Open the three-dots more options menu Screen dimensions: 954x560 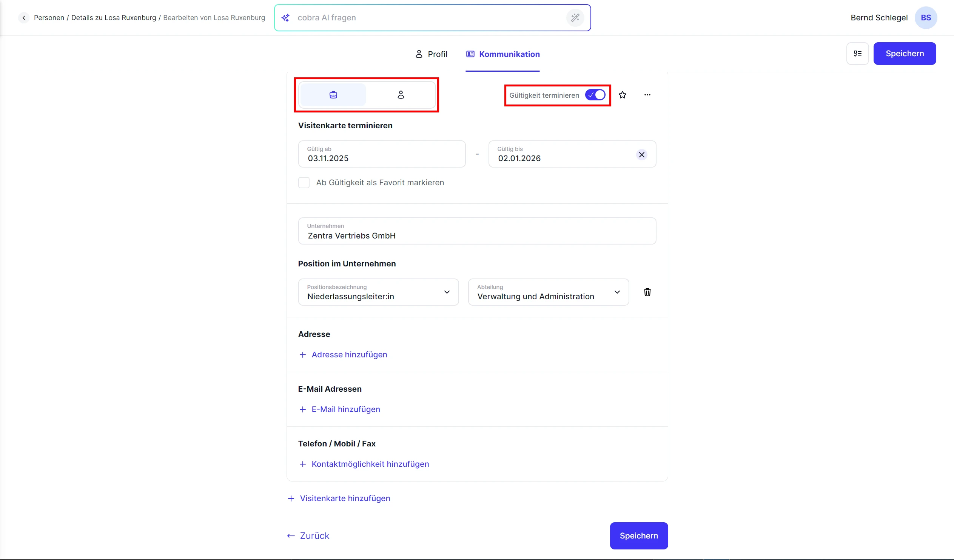(x=647, y=95)
